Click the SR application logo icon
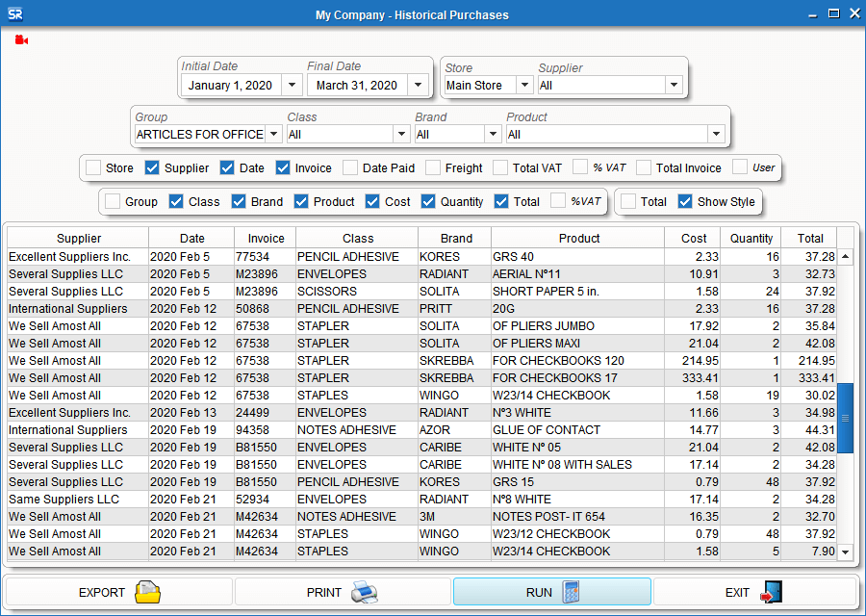This screenshot has width=866, height=616. click(x=14, y=14)
